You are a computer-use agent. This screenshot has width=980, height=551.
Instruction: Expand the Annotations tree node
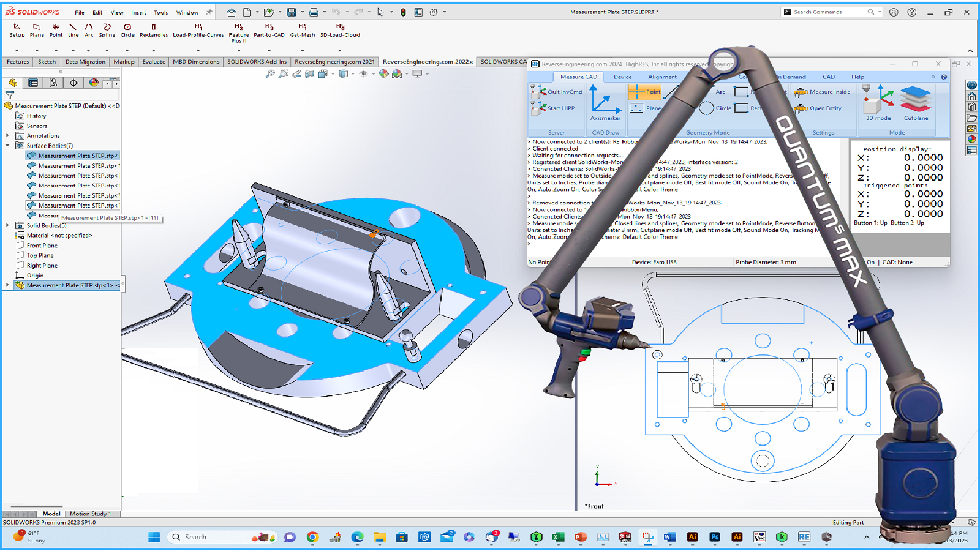pyautogui.click(x=7, y=136)
